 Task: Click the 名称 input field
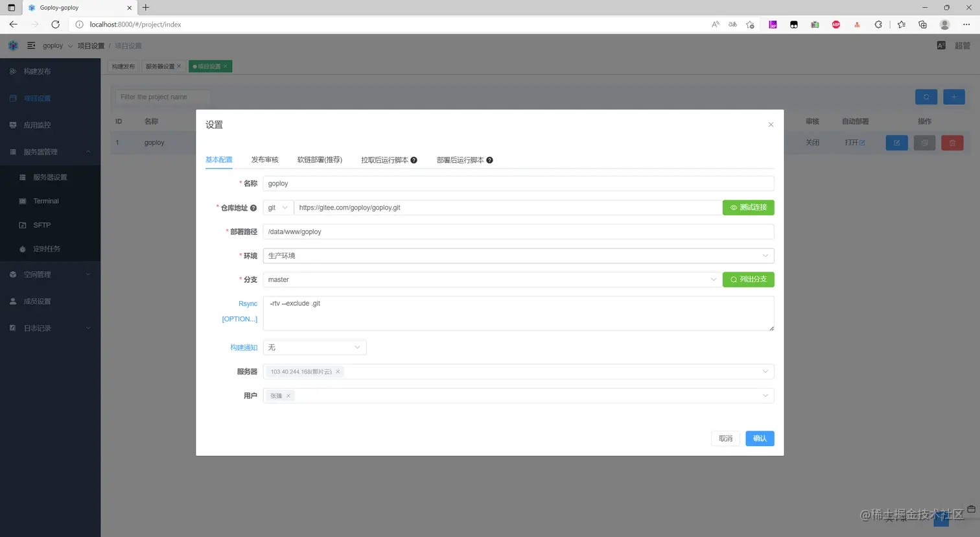[x=519, y=184]
